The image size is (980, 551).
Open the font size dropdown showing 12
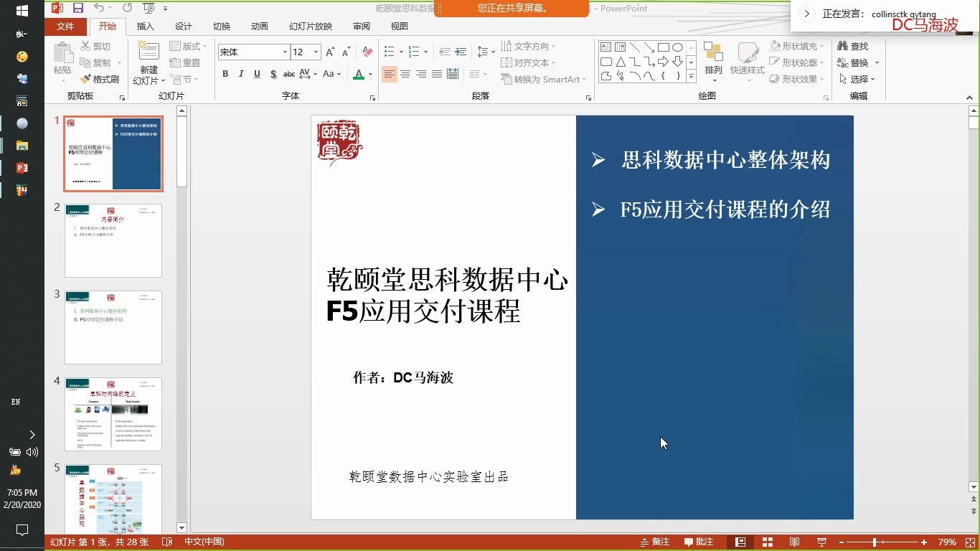[x=316, y=52]
